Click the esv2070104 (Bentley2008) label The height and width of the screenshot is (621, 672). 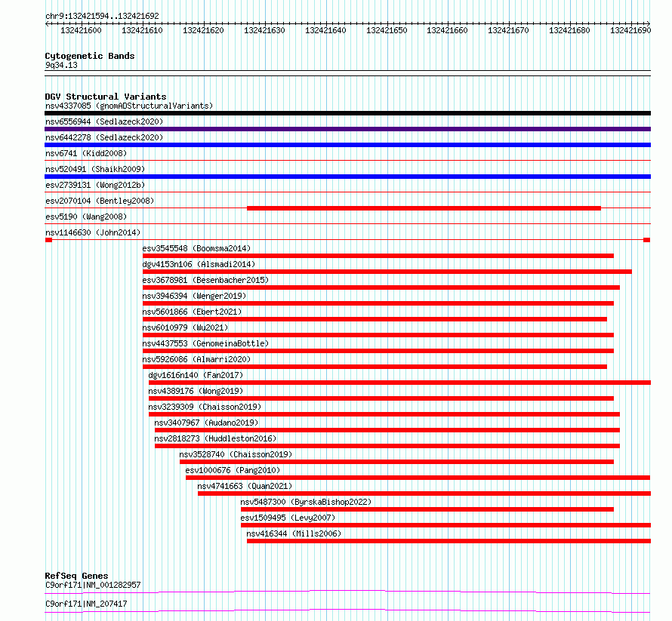100,201
